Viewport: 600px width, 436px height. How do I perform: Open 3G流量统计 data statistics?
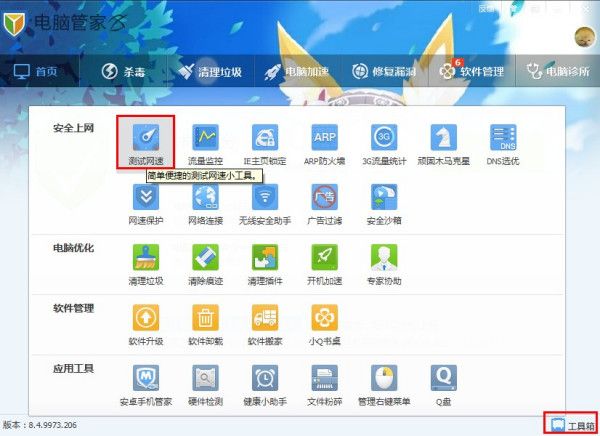click(x=384, y=145)
